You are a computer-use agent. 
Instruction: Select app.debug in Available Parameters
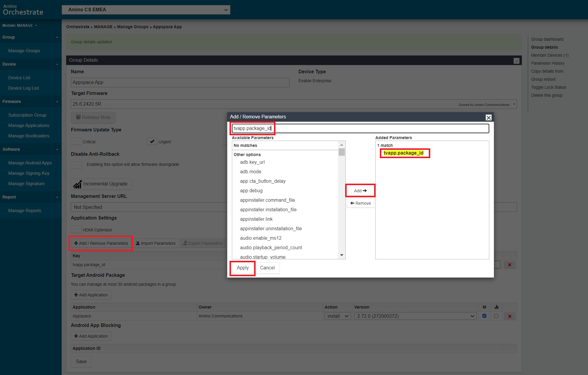251,191
